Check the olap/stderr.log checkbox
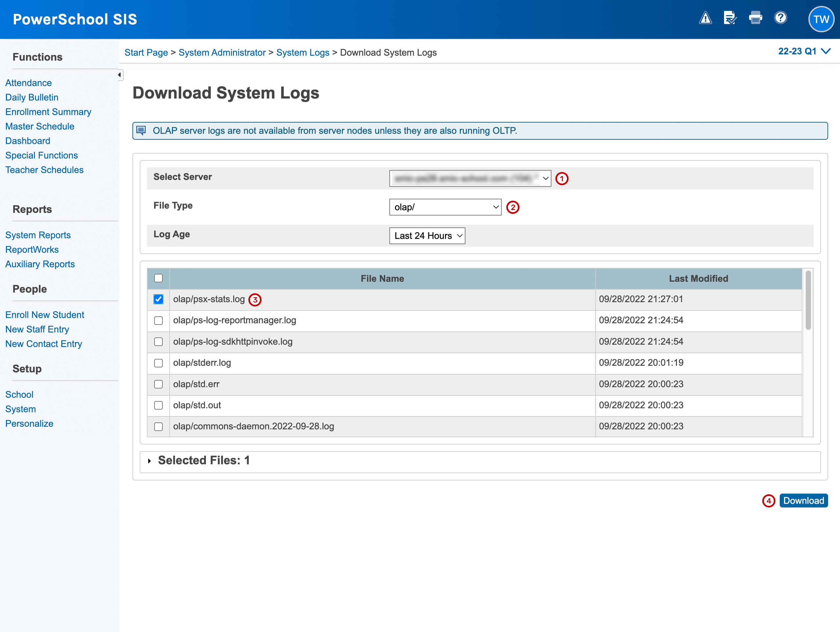 point(158,363)
